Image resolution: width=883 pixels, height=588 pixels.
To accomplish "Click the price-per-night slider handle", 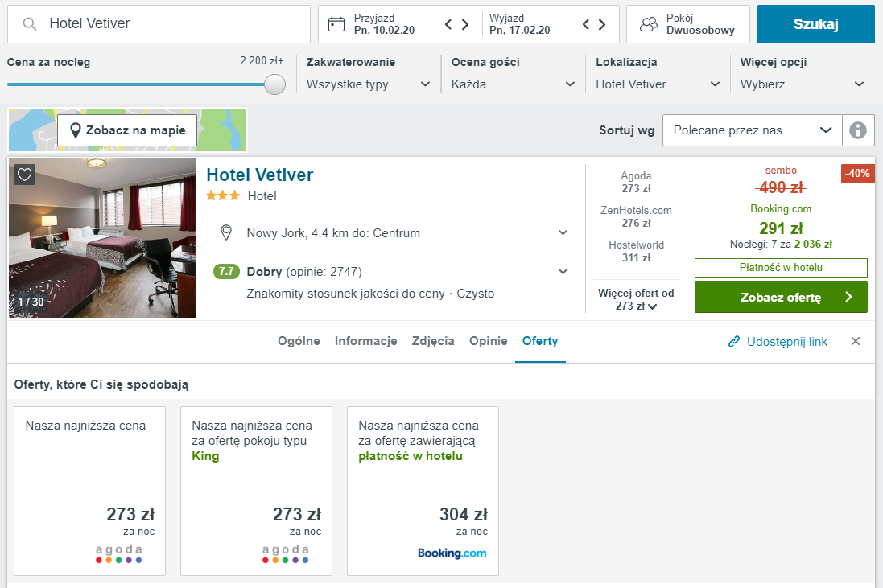I will coord(274,84).
